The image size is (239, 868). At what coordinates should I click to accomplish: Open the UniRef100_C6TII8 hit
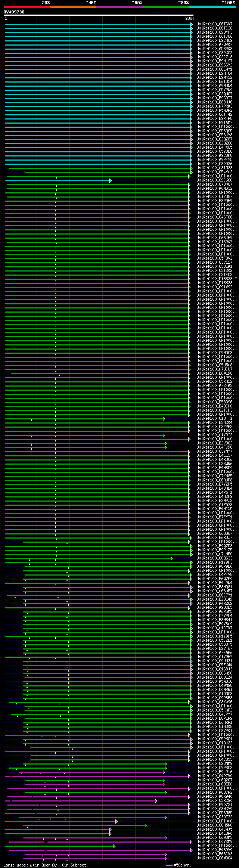(214, 28)
